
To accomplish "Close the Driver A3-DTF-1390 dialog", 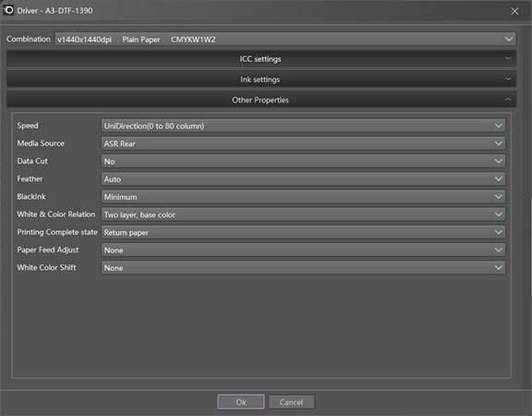I will [514, 11].
